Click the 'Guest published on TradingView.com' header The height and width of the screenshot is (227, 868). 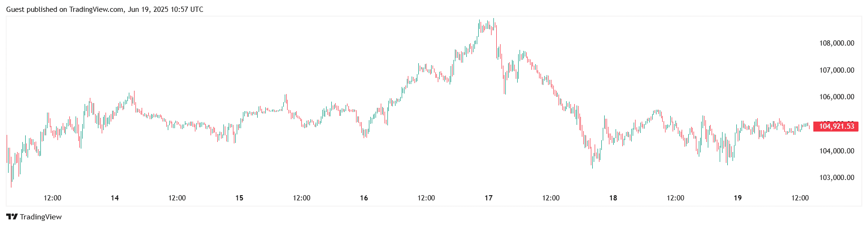(105, 9)
